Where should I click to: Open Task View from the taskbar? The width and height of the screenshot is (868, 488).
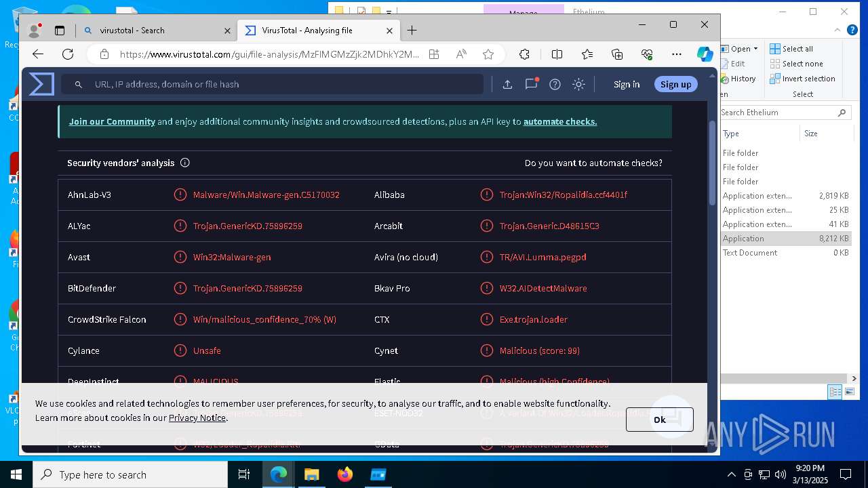click(x=244, y=474)
